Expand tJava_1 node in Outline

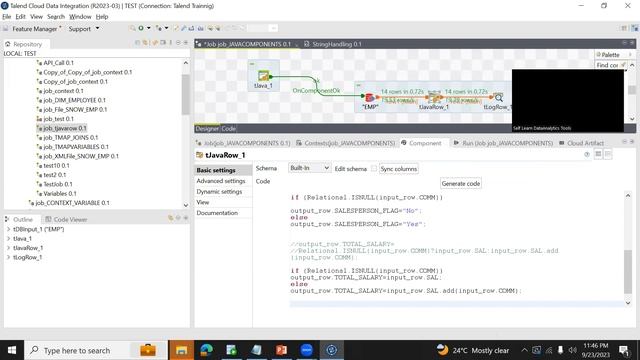(x=8, y=238)
